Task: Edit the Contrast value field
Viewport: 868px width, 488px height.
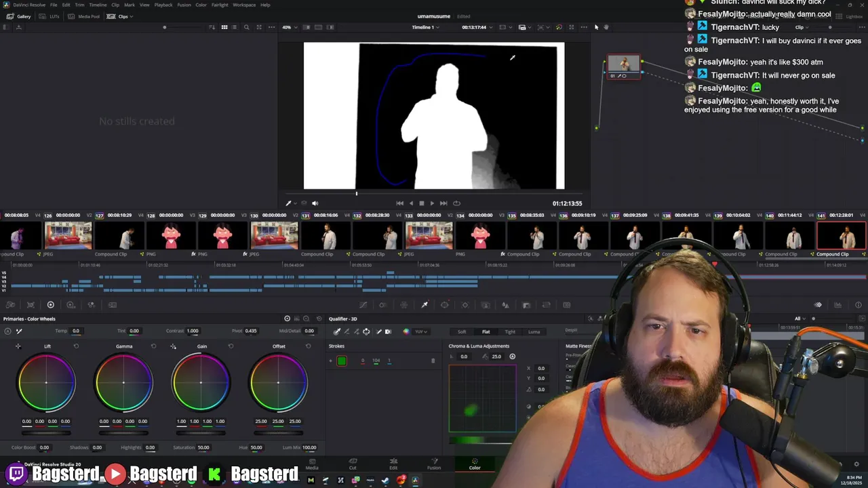Action: [193, 331]
